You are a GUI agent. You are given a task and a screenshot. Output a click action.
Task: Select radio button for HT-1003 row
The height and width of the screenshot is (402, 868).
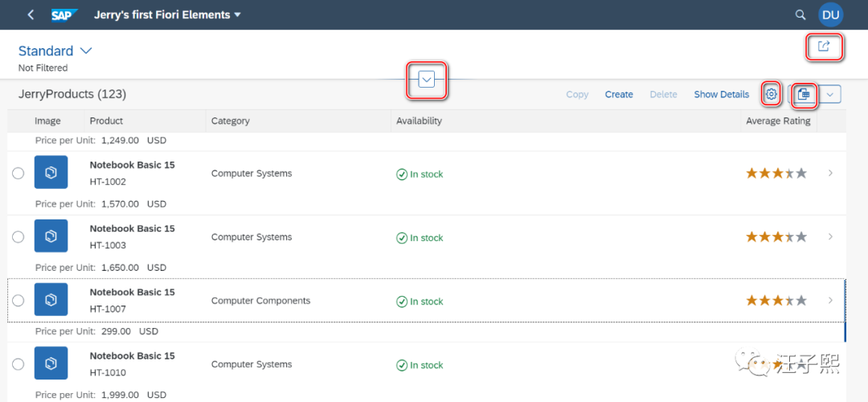tap(18, 237)
